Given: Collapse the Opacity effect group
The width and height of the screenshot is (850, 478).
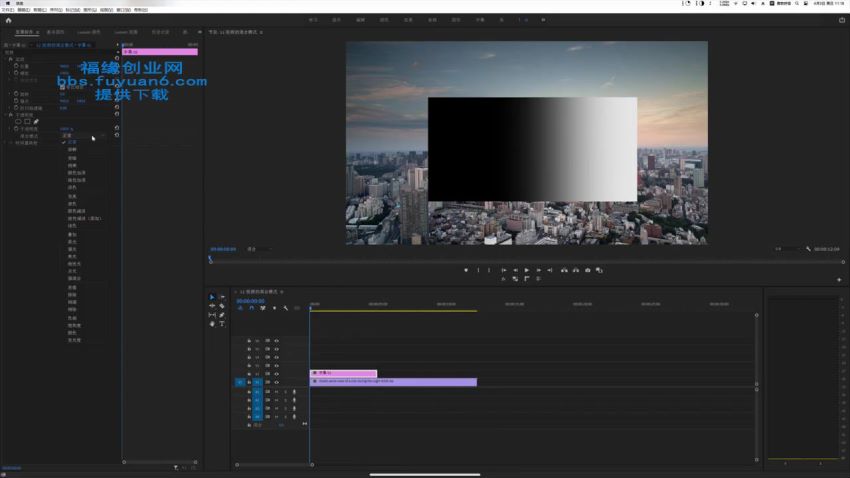Looking at the screenshot, I should (x=5, y=115).
